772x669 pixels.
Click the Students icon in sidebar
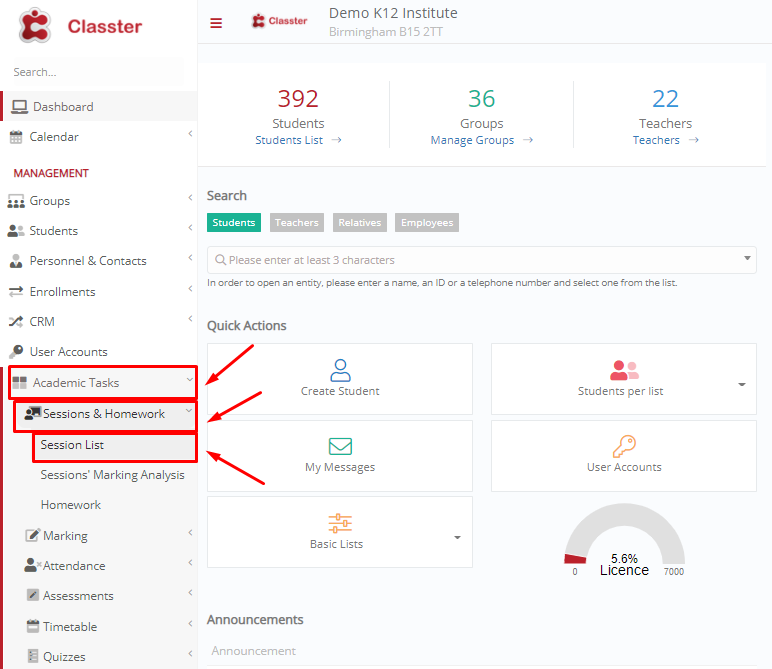point(16,231)
